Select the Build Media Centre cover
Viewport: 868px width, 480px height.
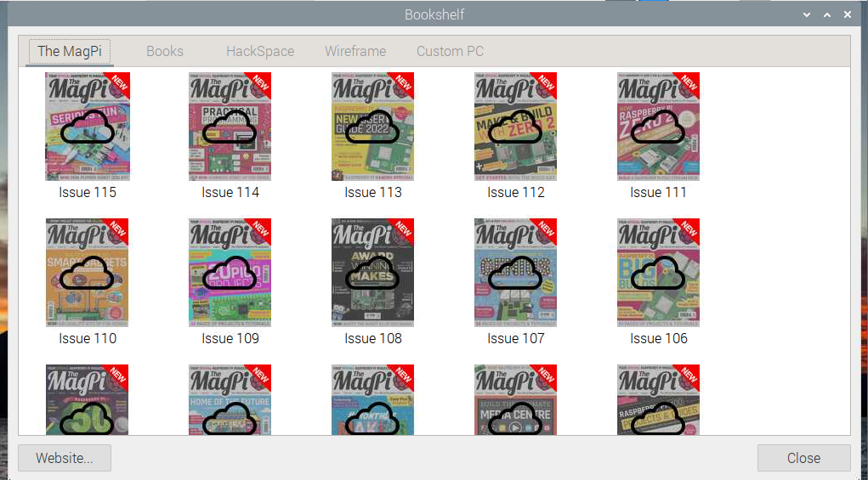[x=515, y=399]
